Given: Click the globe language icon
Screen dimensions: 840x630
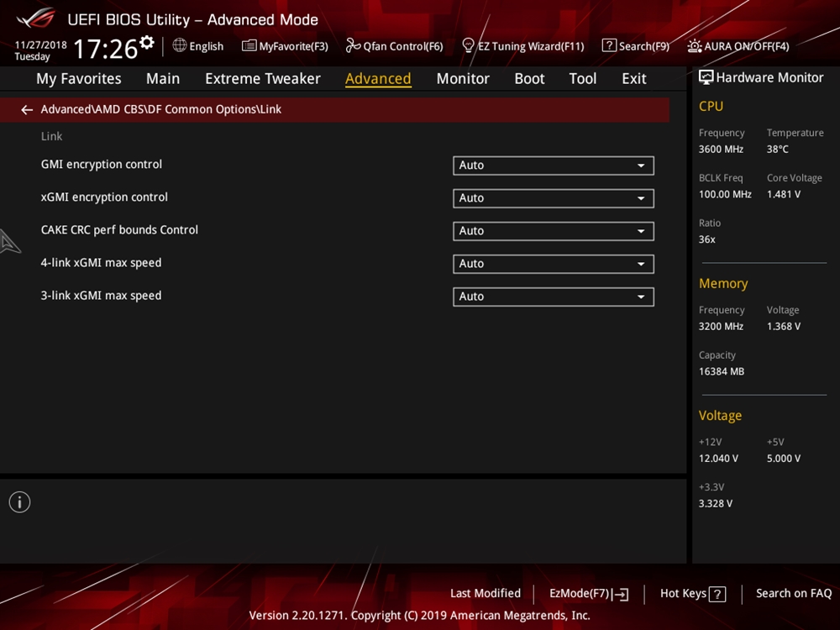Looking at the screenshot, I should [x=180, y=45].
